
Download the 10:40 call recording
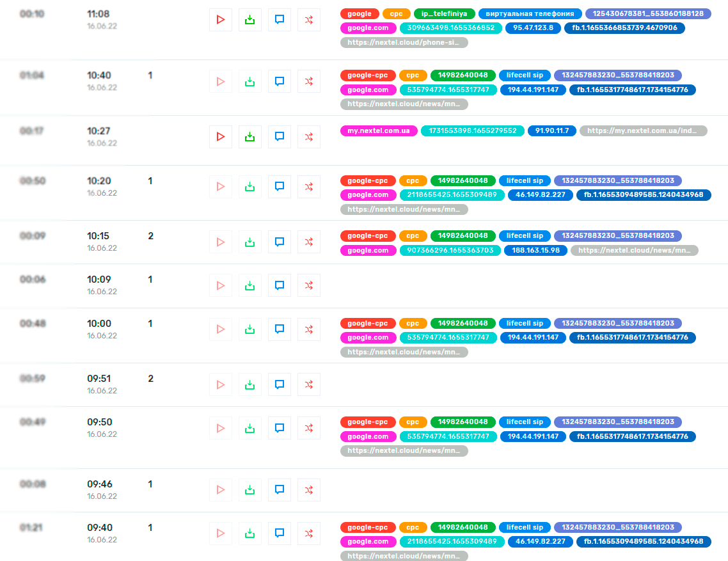click(x=249, y=81)
